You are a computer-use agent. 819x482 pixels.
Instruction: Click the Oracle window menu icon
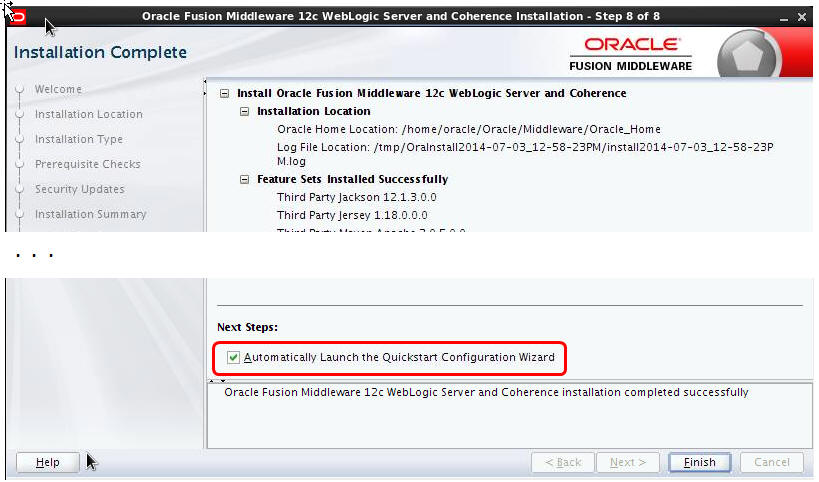pos(17,17)
